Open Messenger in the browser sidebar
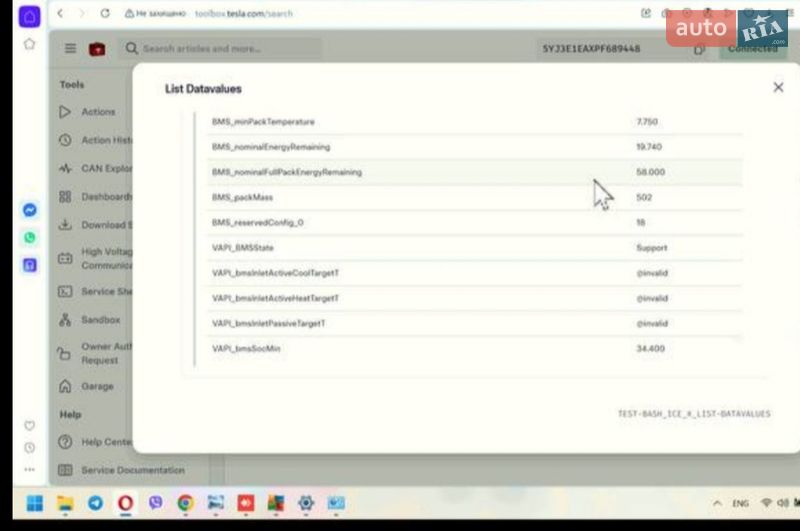The image size is (800, 531). (x=30, y=210)
